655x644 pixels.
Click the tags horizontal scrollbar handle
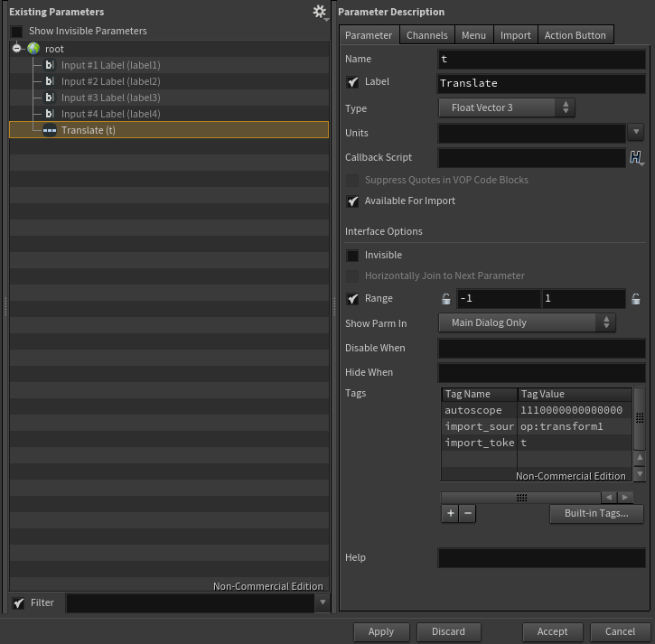[x=521, y=497]
